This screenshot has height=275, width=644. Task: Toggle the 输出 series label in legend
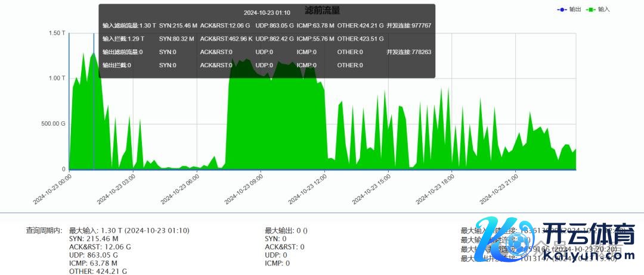pyautogui.click(x=575, y=10)
